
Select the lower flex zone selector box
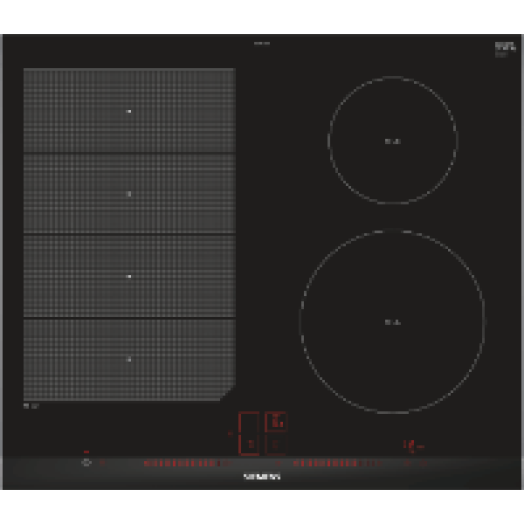pyautogui.click(x=249, y=445)
